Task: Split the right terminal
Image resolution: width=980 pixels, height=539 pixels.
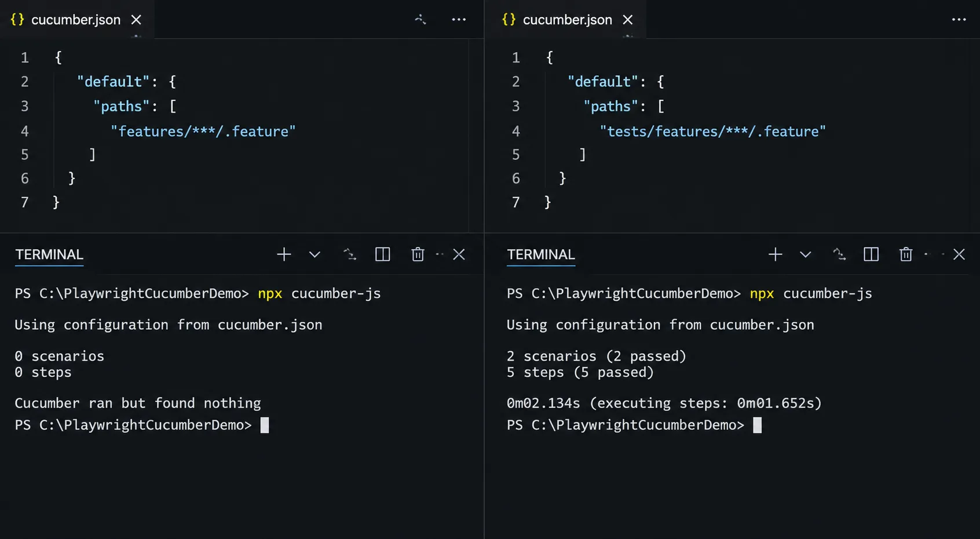Action: [x=871, y=254]
